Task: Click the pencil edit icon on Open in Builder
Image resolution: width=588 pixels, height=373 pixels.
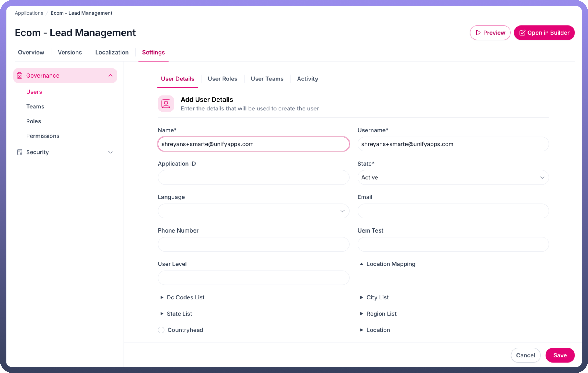Action: [x=522, y=33]
